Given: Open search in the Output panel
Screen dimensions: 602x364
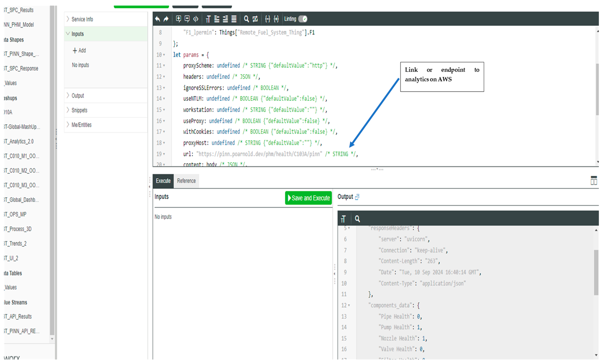Looking at the screenshot, I should click(x=357, y=219).
